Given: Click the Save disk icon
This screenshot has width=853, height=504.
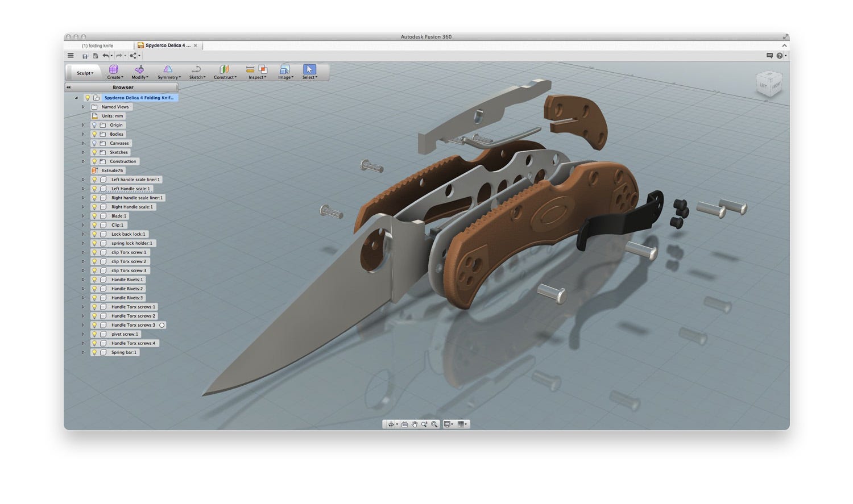Looking at the screenshot, I should coord(85,56).
